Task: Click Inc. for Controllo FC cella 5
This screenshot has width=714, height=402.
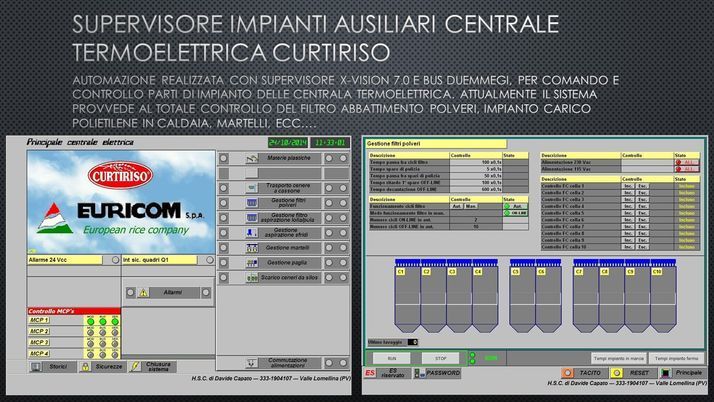Action: coord(628,213)
